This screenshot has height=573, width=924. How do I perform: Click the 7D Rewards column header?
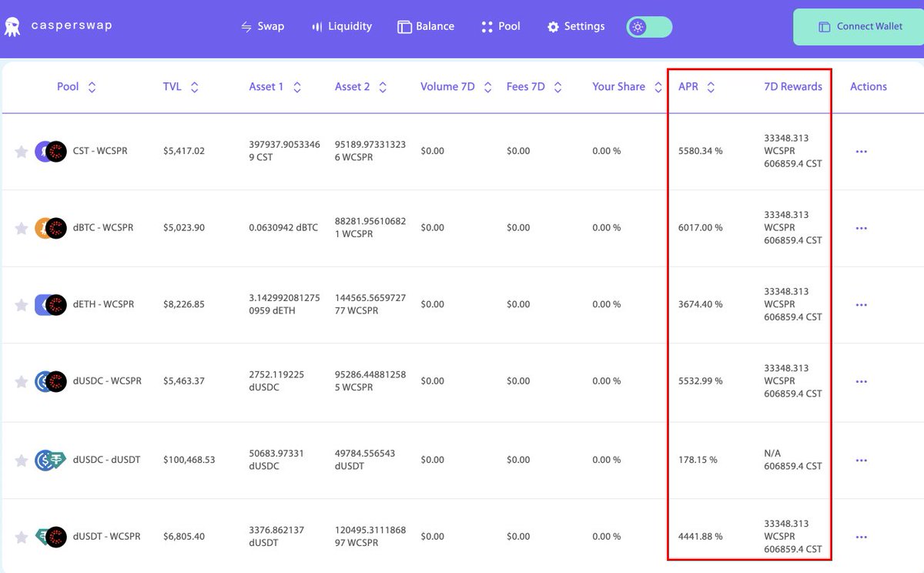click(793, 86)
